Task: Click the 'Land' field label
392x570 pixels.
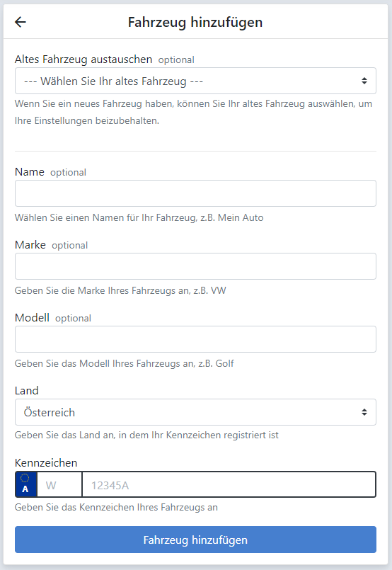Action: (x=26, y=390)
